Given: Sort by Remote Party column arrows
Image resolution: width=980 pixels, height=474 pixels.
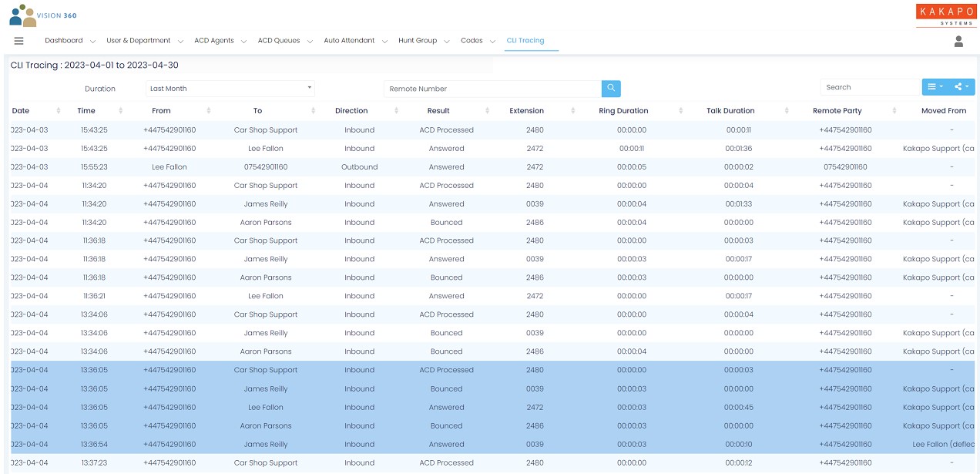Looking at the screenshot, I should 894,111.
